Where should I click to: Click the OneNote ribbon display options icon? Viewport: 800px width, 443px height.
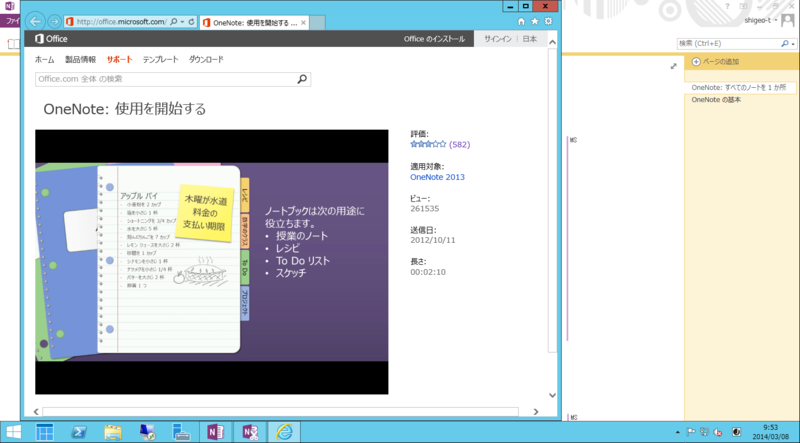(743, 6)
